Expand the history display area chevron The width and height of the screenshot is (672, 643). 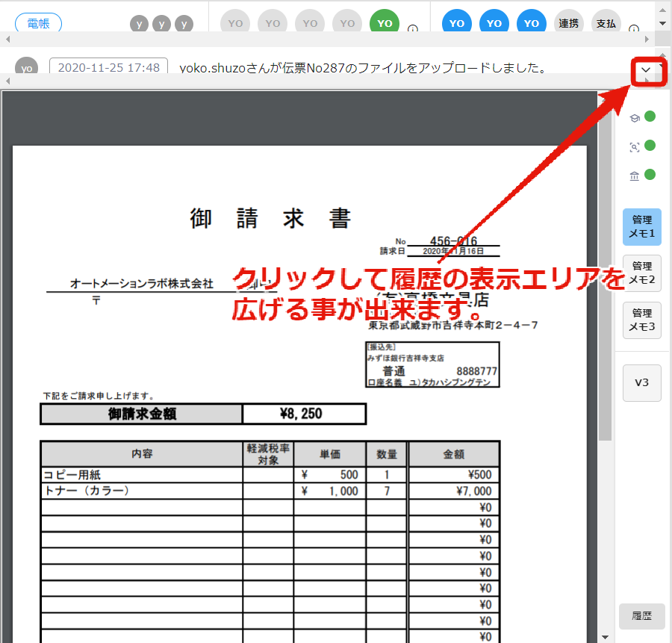coord(646,70)
